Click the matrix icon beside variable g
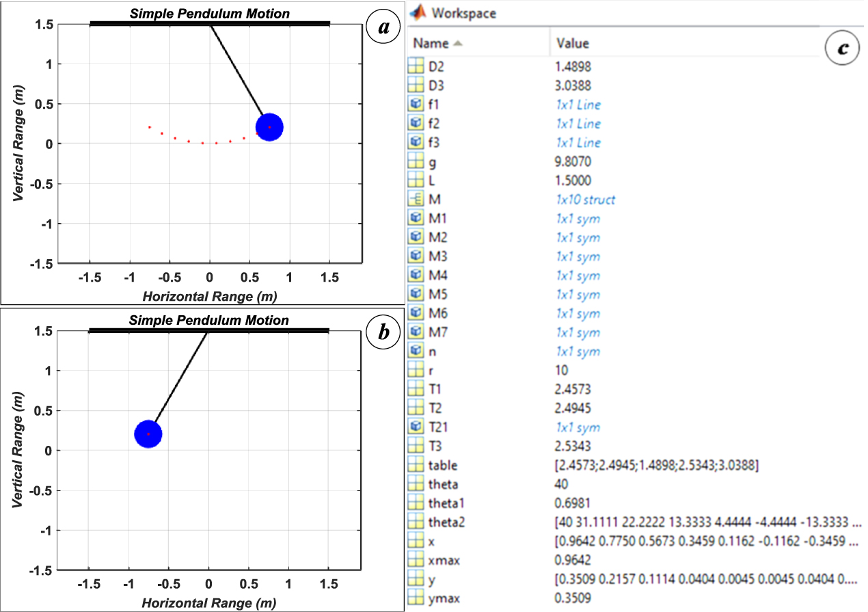This screenshot has width=868, height=612. pyautogui.click(x=415, y=161)
